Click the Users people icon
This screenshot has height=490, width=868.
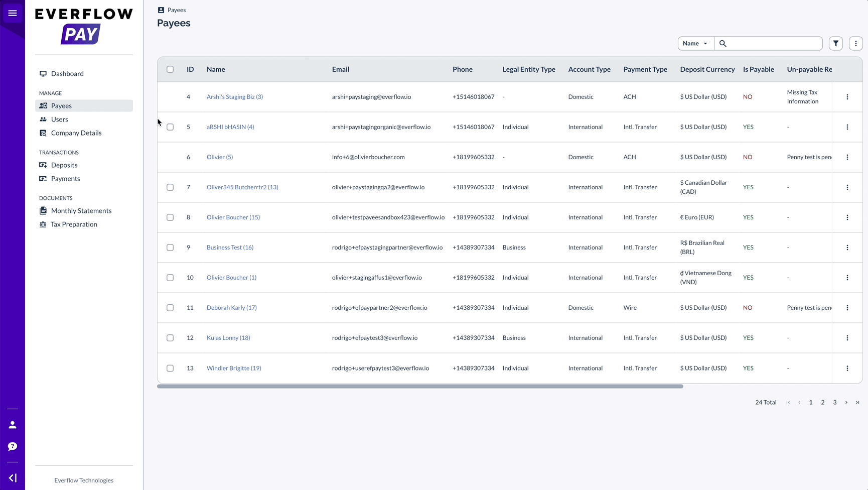[43, 119]
